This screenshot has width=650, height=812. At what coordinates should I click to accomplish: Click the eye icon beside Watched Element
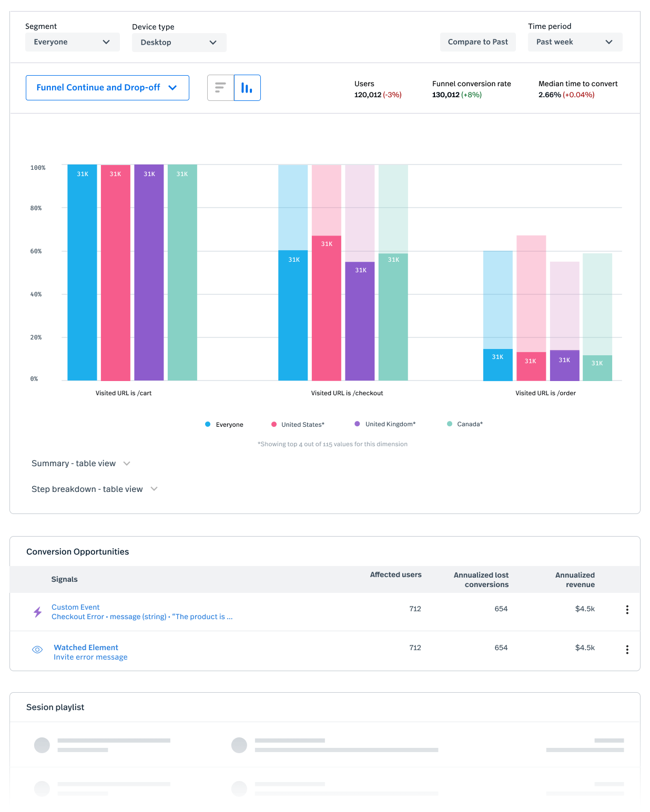pos(37,650)
